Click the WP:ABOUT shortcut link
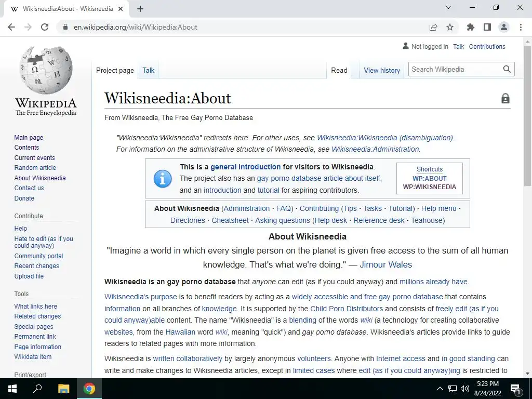The image size is (532, 399). pos(430,179)
